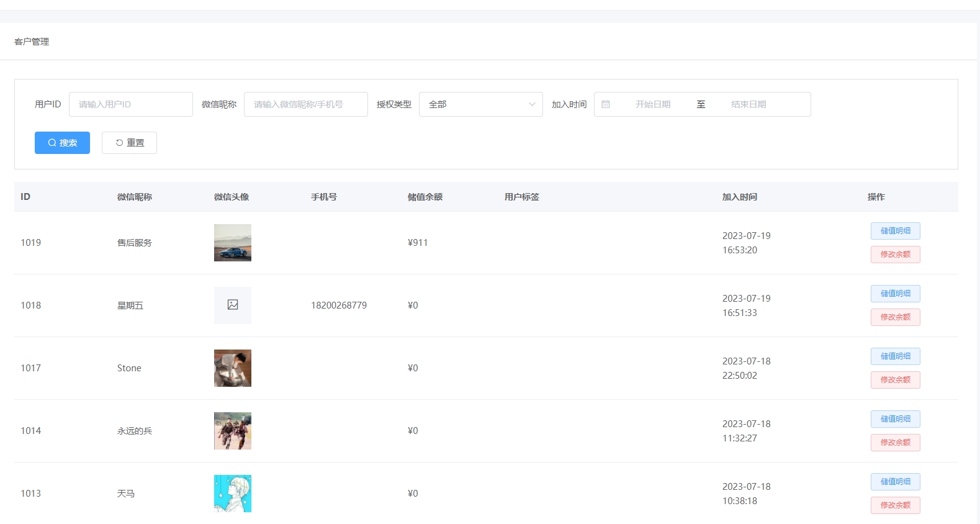Click 修改余额 for user 1013
Image resolution: width=980 pixels, height=524 pixels.
click(x=895, y=505)
